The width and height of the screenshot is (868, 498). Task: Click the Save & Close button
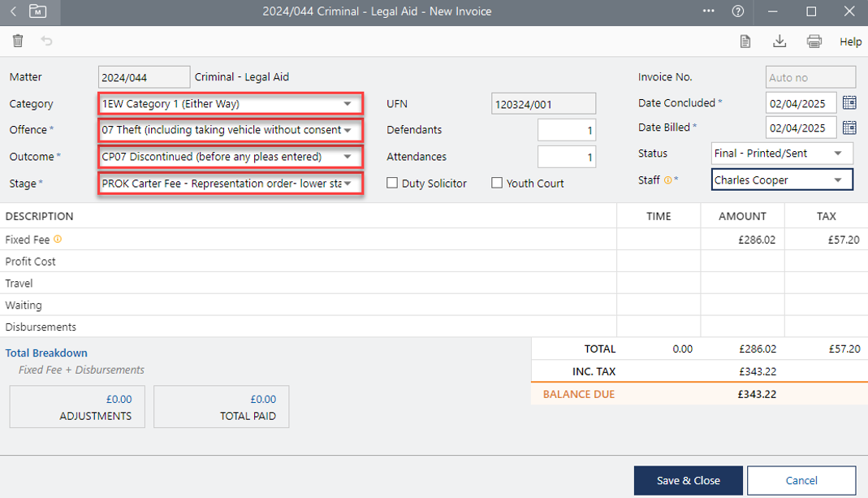[688, 480]
